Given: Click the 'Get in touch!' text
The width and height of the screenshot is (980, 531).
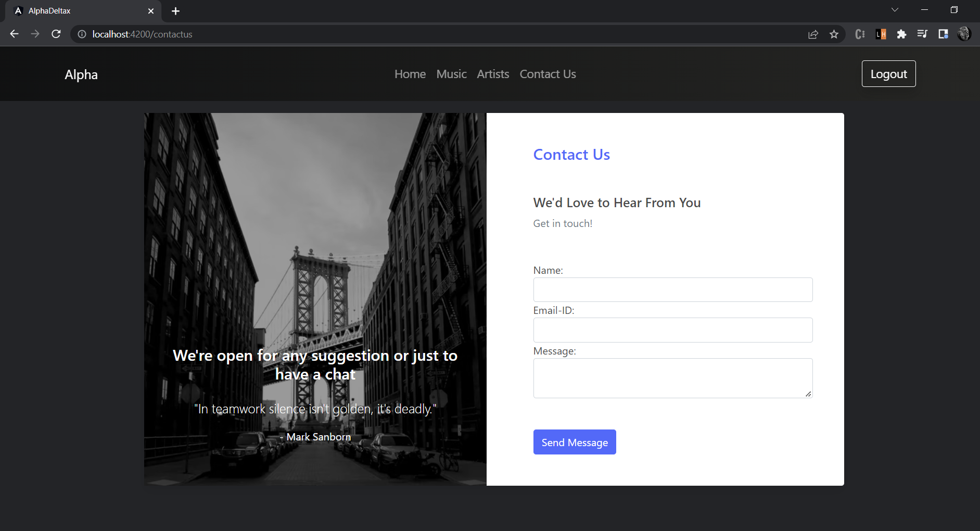Looking at the screenshot, I should [x=563, y=223].
